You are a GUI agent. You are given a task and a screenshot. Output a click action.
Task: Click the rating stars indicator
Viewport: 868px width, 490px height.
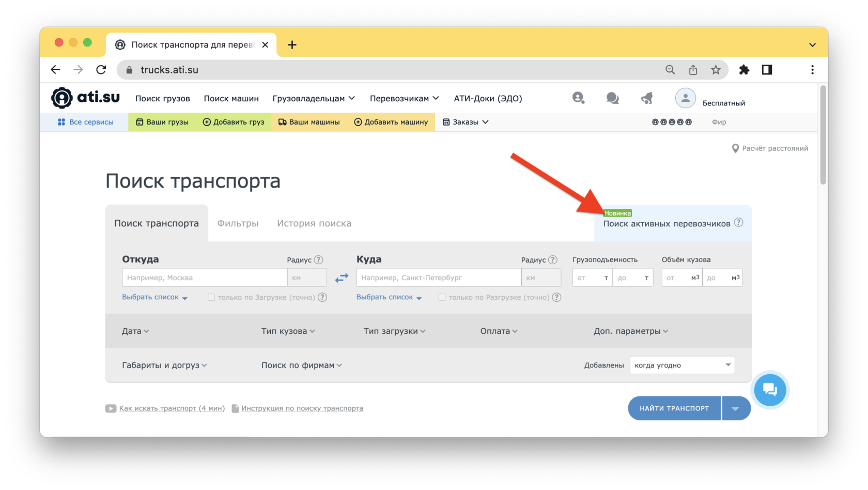[x=672, y=122]
